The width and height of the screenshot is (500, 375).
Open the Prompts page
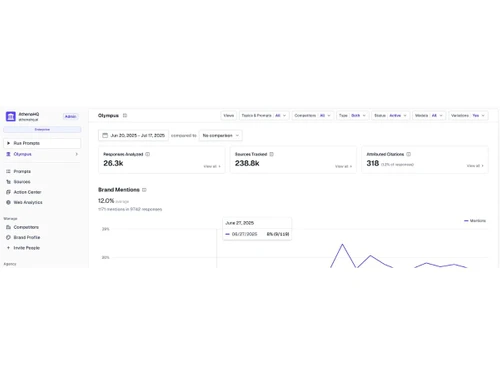22,171
